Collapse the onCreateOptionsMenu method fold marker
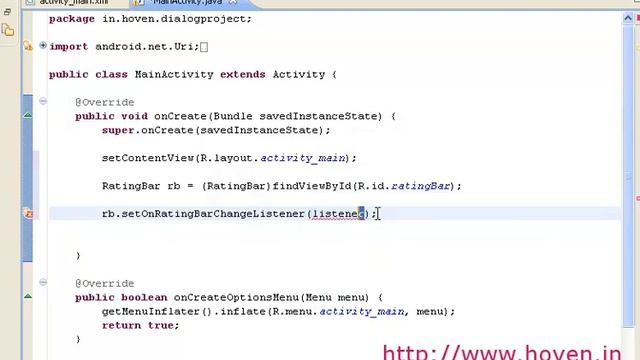Screen dimensions: 640x360 coord(43,282)
